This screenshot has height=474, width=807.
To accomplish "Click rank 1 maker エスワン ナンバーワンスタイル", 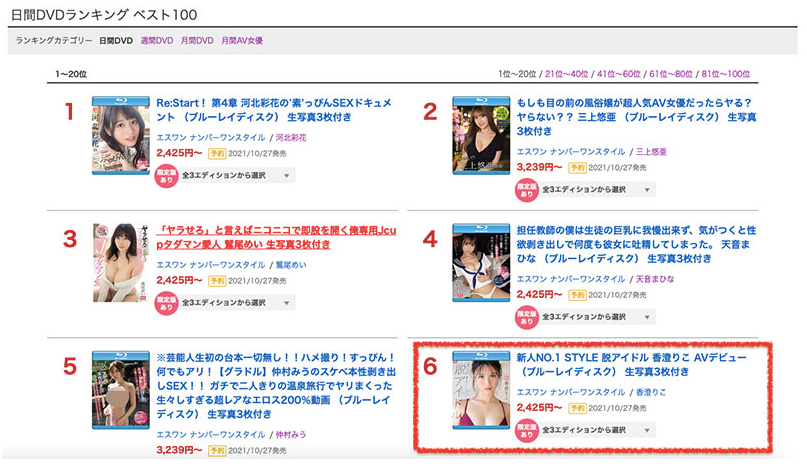I will 210,137.
